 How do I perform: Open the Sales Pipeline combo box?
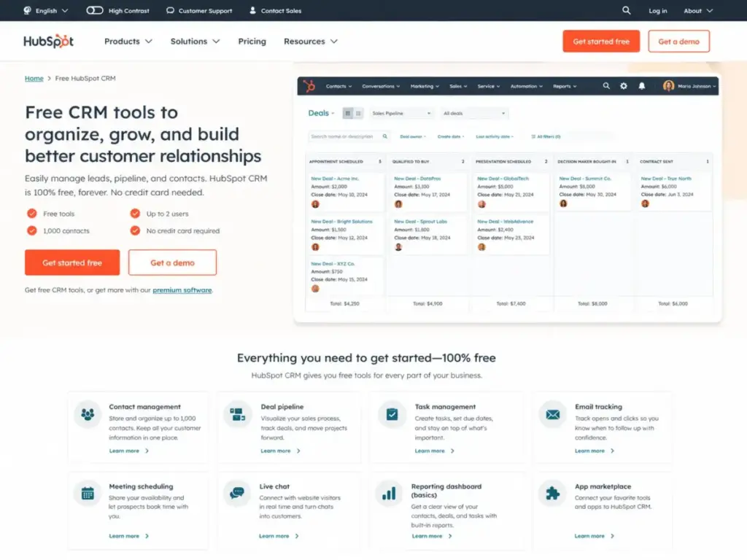pos(401,113)
